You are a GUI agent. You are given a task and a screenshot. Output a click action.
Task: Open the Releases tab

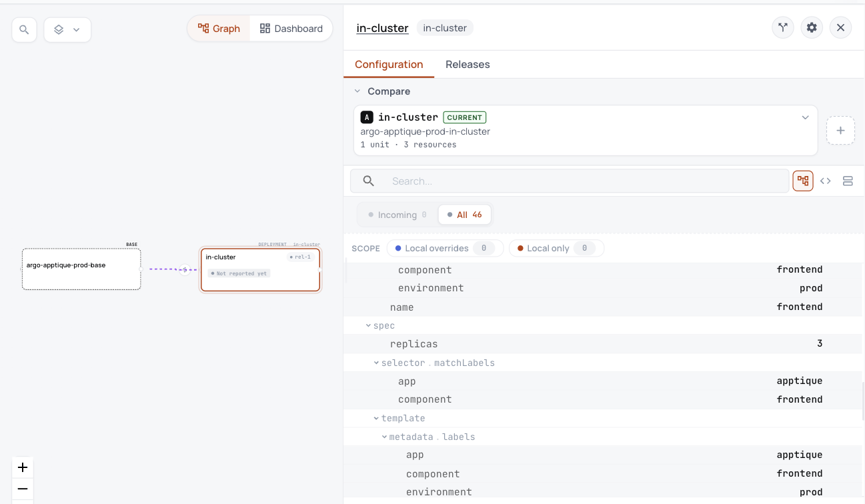pyautogui.click(x=468, y=65)
